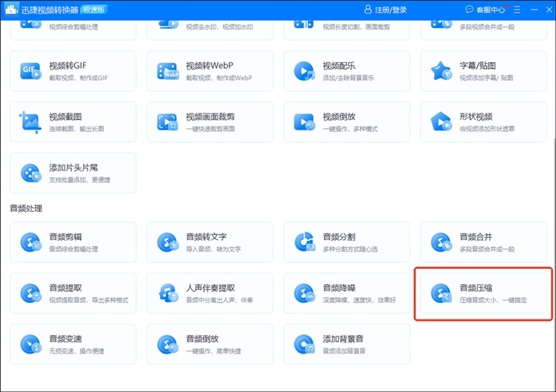The height and width of the screenshot is (392, 556).
Task: Open the hamburger menu in the title bar
Action: tap(517, 10)
